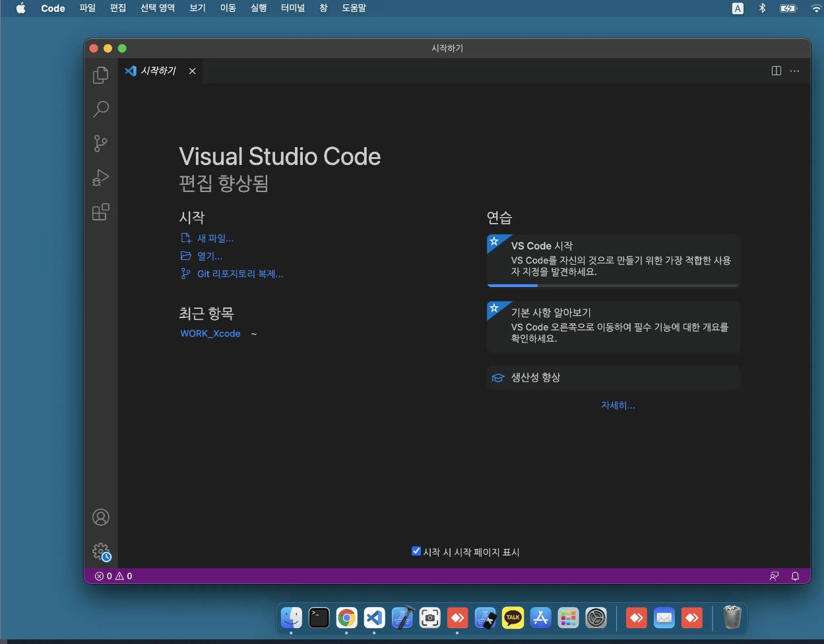Open Launchpad from the Dock

click(x=568, y=618)
